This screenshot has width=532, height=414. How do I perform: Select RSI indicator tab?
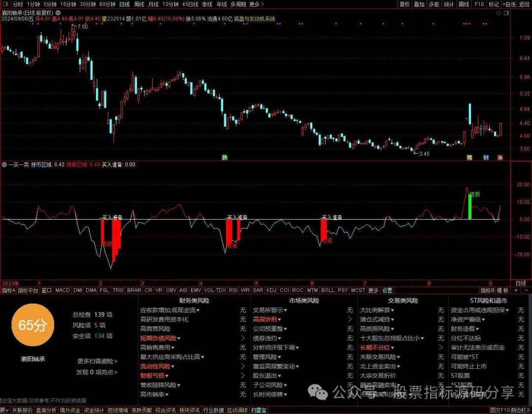point(233,290)
